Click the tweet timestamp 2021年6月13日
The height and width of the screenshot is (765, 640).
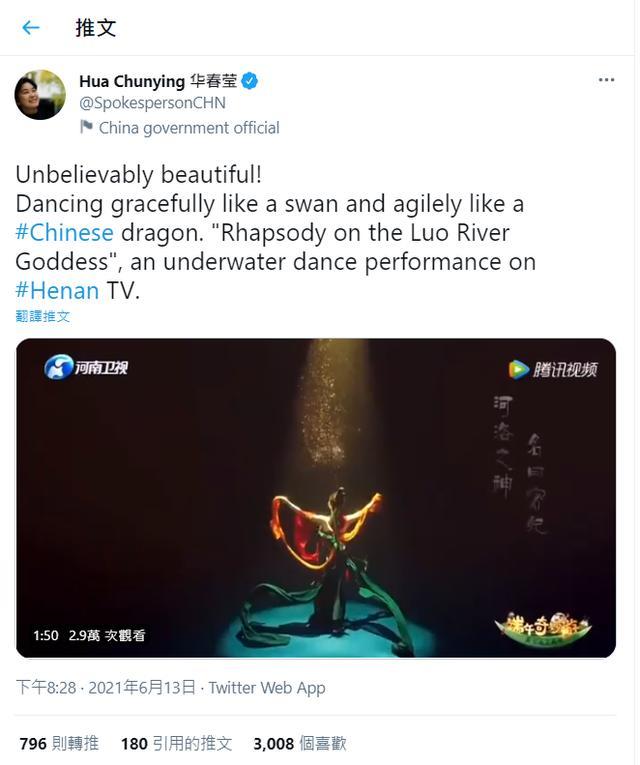(142, 688)
